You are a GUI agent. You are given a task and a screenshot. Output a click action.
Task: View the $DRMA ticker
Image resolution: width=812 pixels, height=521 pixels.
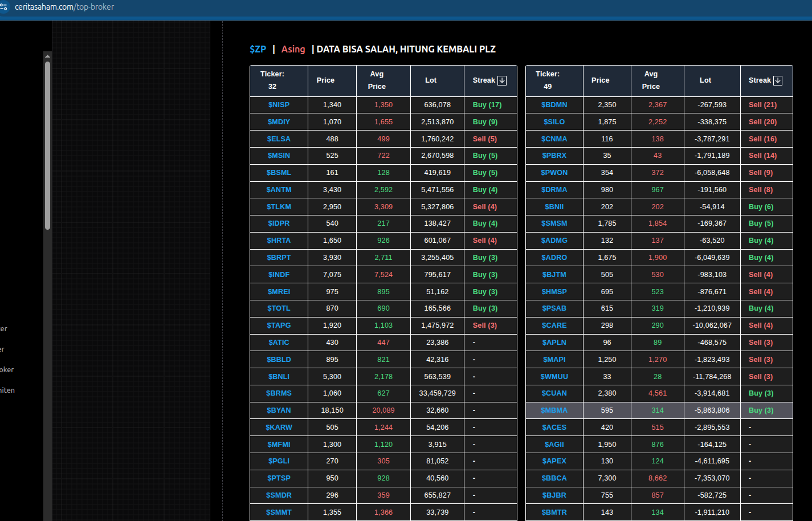554,190
